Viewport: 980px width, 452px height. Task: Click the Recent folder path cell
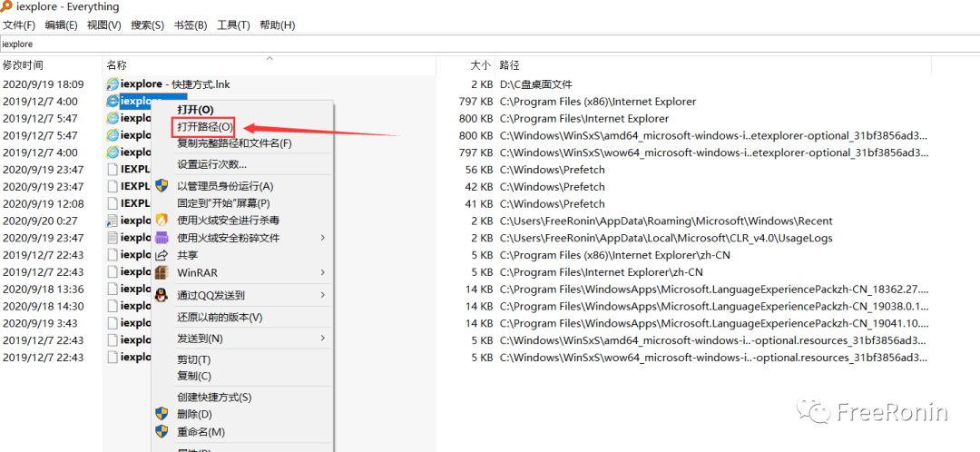(x=666, y=221)
